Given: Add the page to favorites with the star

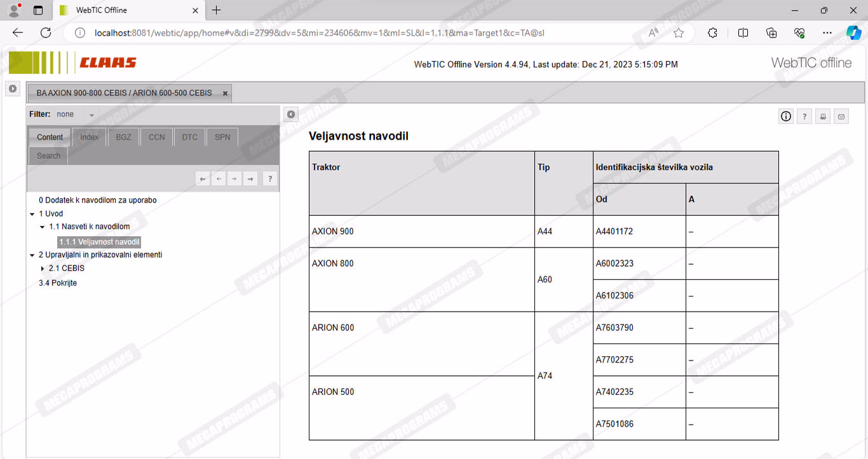Looking at the screenshot, I should 679,33.
